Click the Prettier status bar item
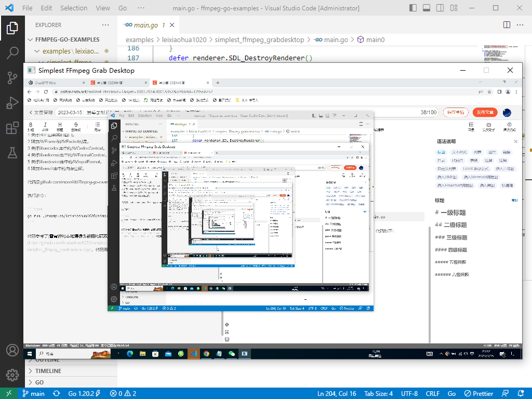 478,394
